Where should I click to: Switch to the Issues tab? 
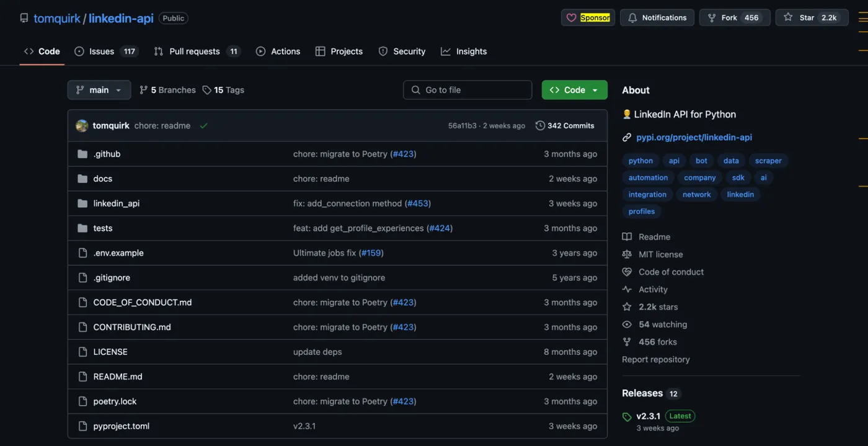point(106,51)
